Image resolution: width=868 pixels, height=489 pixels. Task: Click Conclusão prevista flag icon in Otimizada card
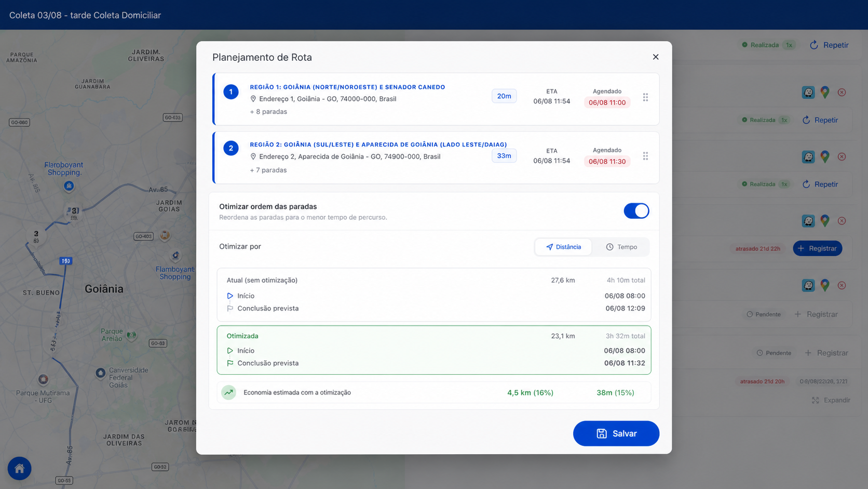230,363
